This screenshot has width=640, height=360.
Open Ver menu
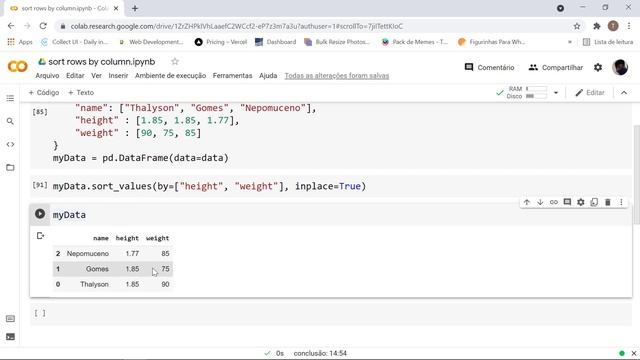click(x=96, y=76)
